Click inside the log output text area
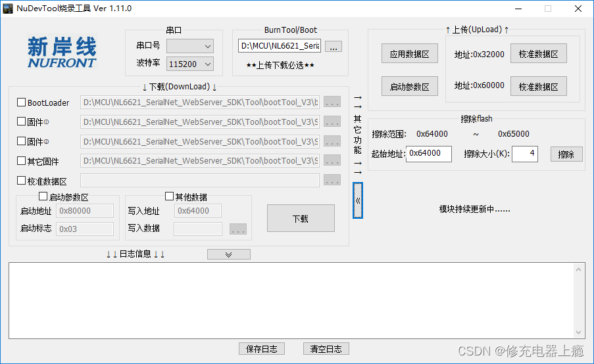This screenshot has height=364, width=594. tap(291, 300)
